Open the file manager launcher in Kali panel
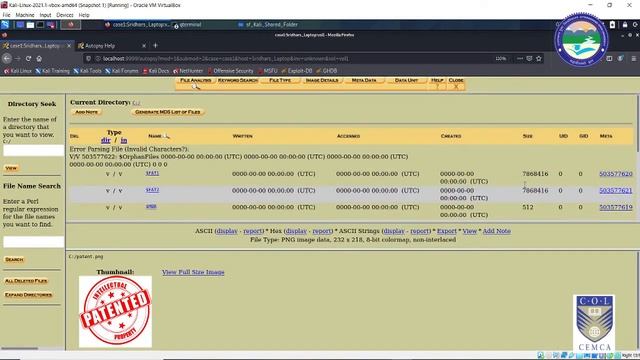This screenshot has width=640, height=360. [30, 24]
